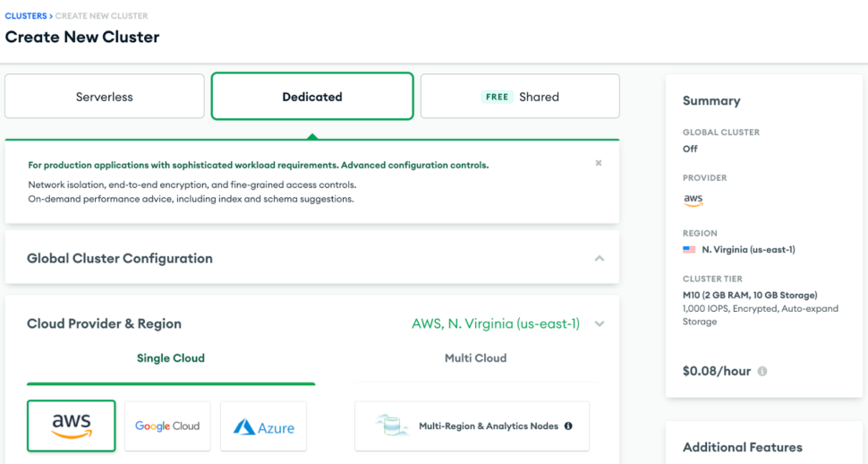The width and height of the screenshot is (868, 464).
Task: Pick the Azure provider tile
Action: (x=263, y=426)
